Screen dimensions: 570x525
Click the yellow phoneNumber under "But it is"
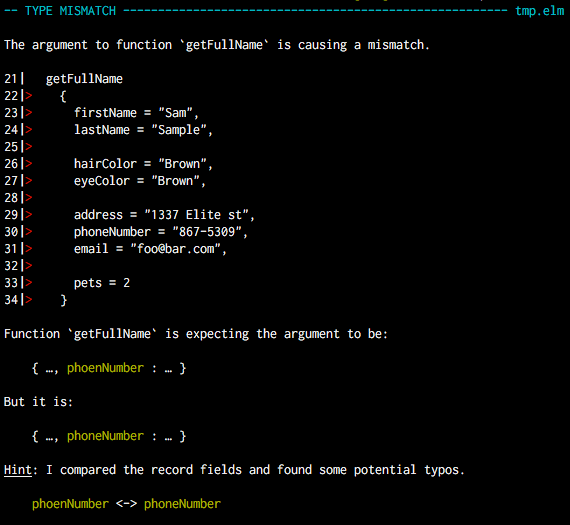[105, 436]
